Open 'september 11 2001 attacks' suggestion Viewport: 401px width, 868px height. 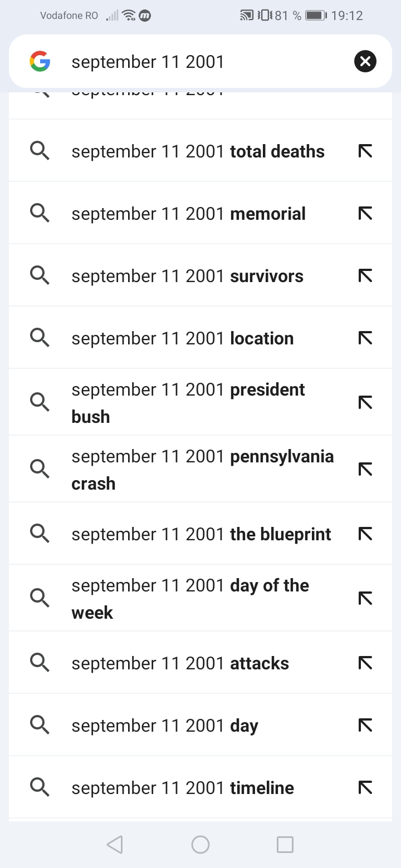point(180,663)
